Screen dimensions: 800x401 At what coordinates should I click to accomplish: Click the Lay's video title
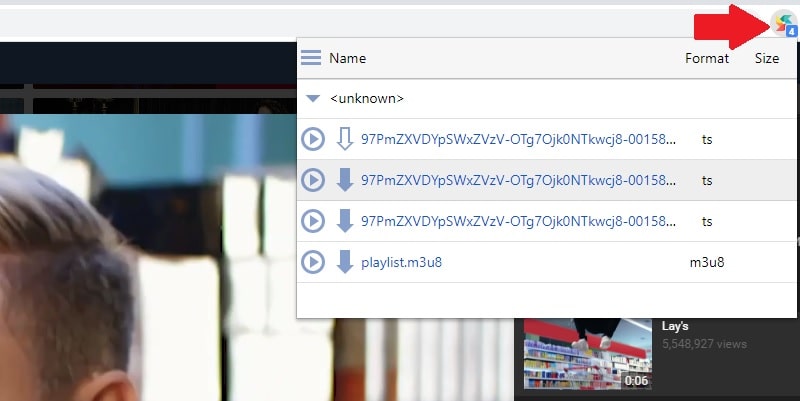tap(676, 326)
